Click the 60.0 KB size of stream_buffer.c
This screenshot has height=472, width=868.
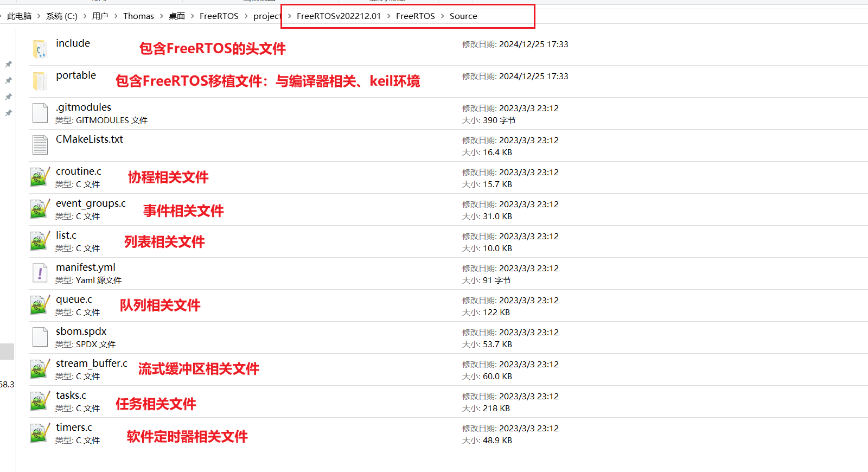(x=497, y=377)
